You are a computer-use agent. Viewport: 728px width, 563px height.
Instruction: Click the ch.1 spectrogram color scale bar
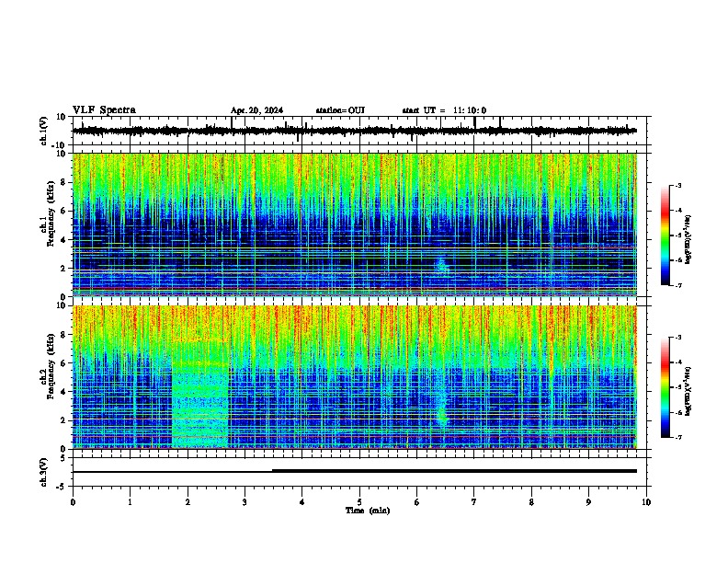[x=665, y=236]
